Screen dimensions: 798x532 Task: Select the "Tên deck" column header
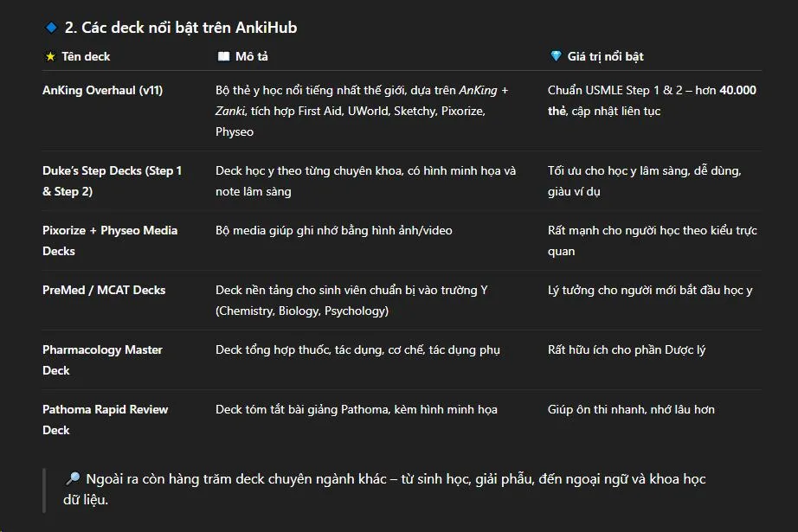[x=86, y=56]
